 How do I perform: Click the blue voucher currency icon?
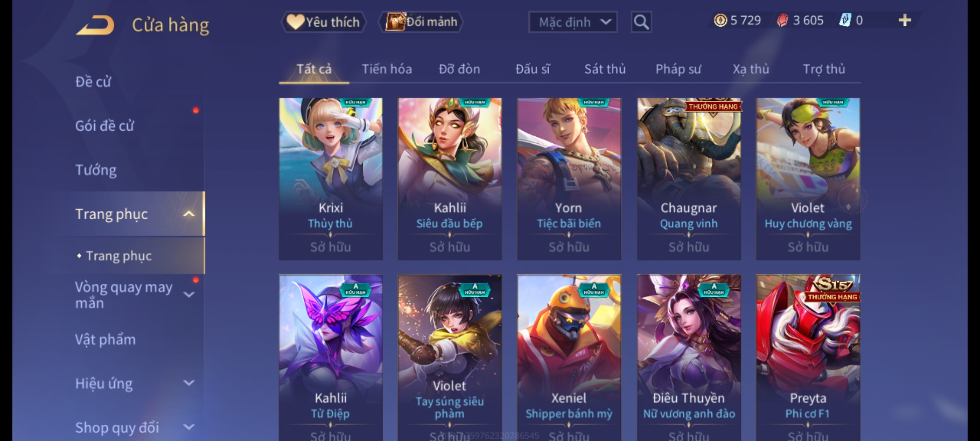[845, 20]
